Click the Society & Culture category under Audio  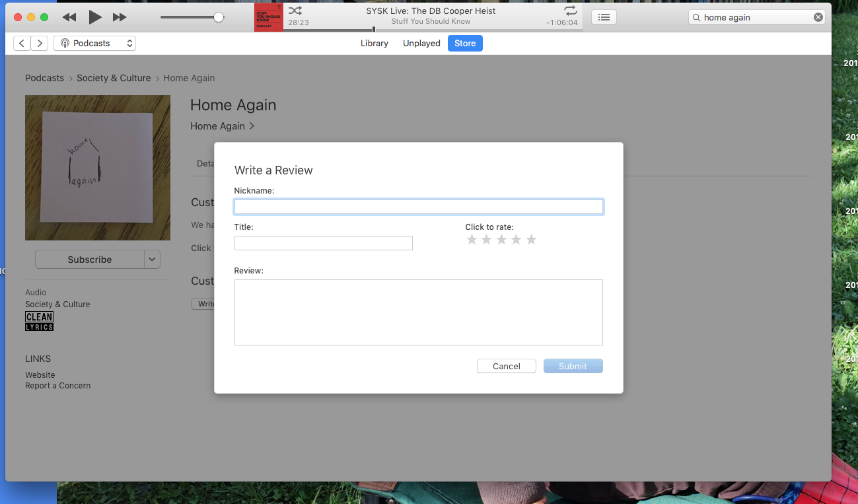pos(57,305)
